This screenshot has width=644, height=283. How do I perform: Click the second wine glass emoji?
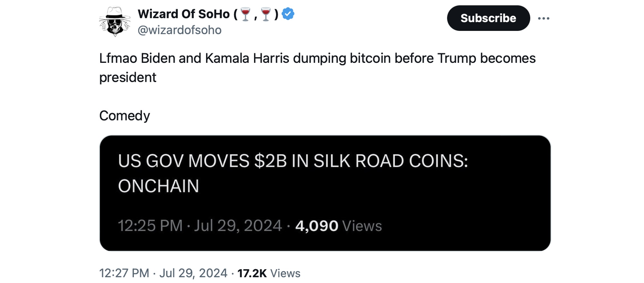[266, 15]
